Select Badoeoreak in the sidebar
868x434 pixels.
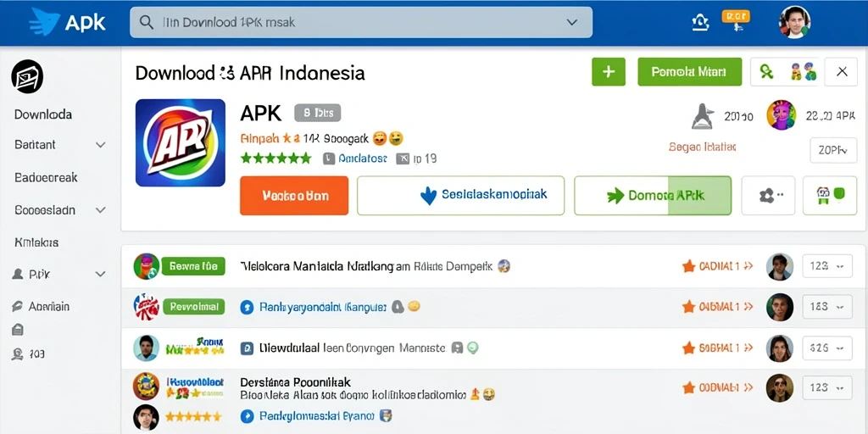46,178
